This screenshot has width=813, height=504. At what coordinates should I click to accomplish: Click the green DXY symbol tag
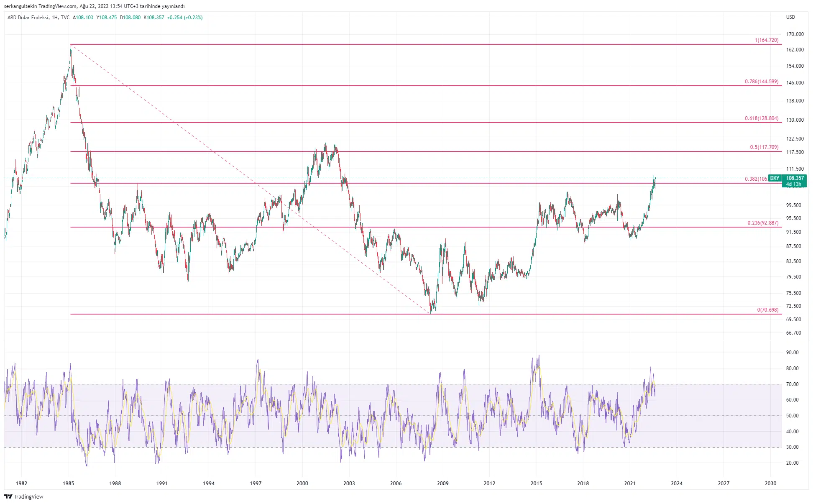[x=775, y=178]
